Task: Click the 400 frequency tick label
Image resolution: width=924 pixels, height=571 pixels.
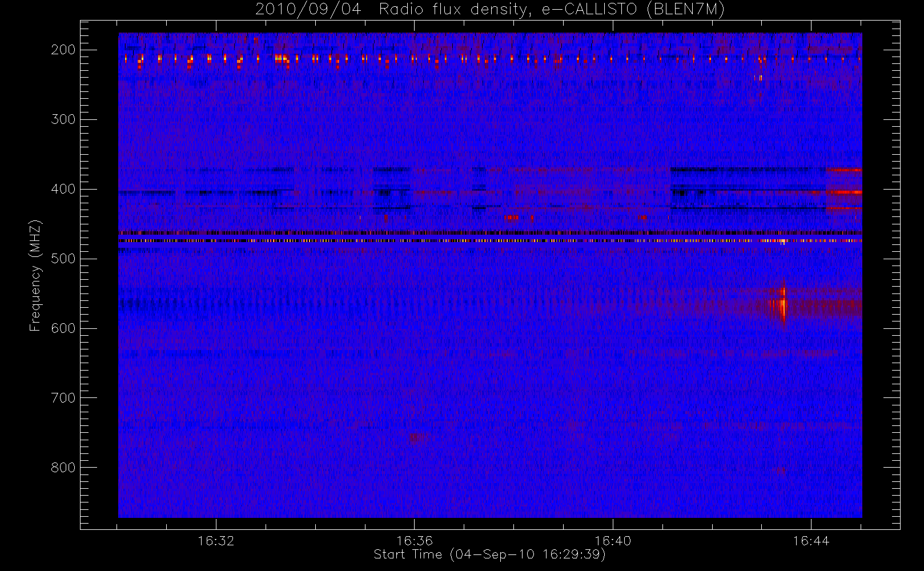Action: coord(63,189)
